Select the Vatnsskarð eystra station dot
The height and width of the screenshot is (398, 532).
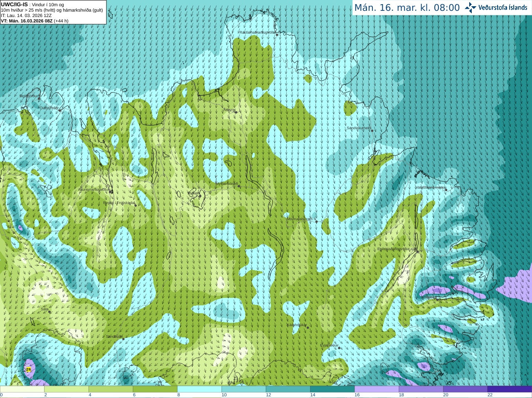coord(446,190)
